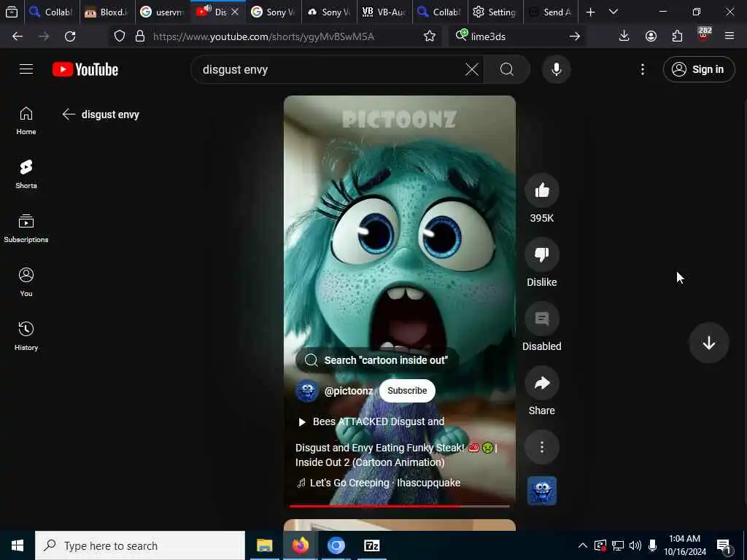Search "cartoon inside out" suggestion chip
The width and height of the screenshot is (747, 560).
point(377,360)
